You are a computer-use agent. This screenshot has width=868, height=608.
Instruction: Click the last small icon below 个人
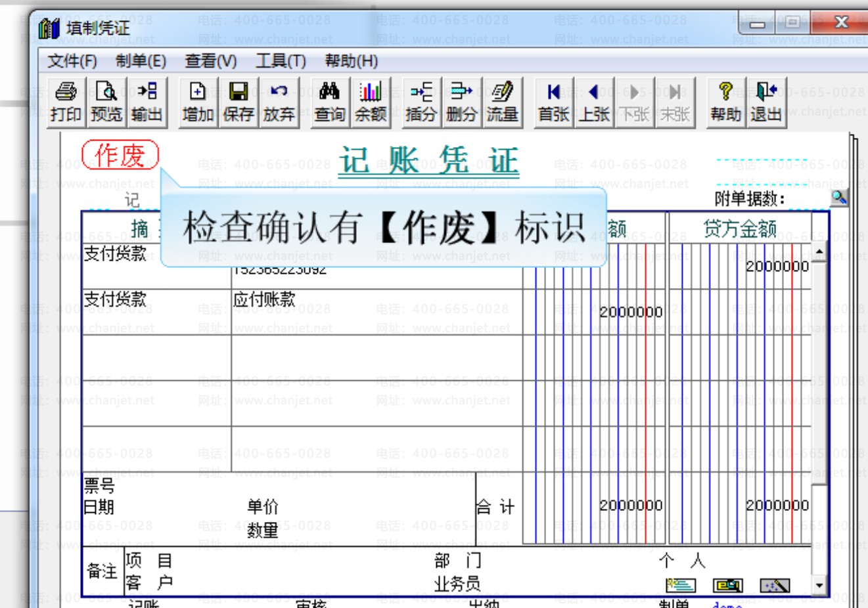click(775, 584)
